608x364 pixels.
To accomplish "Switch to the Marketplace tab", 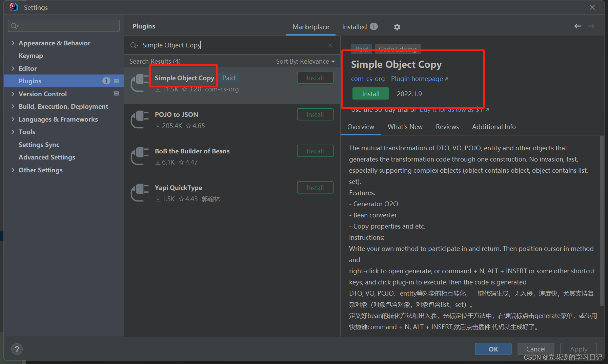I will (x=311, y=27).
